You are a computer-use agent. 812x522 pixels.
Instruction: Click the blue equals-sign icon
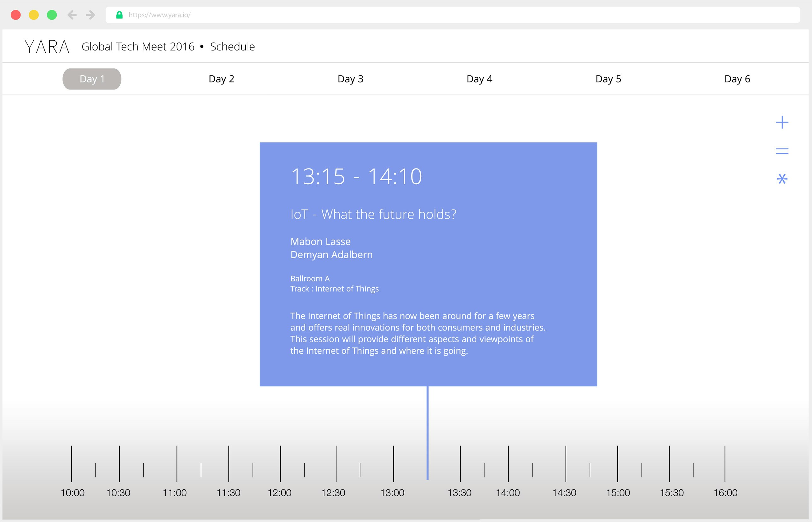point(782,151)
